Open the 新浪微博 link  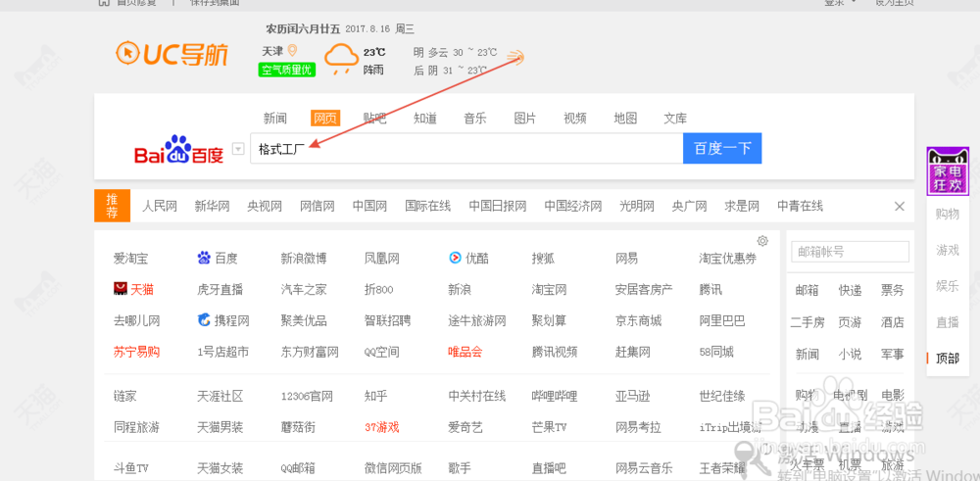tap(304, 258)
